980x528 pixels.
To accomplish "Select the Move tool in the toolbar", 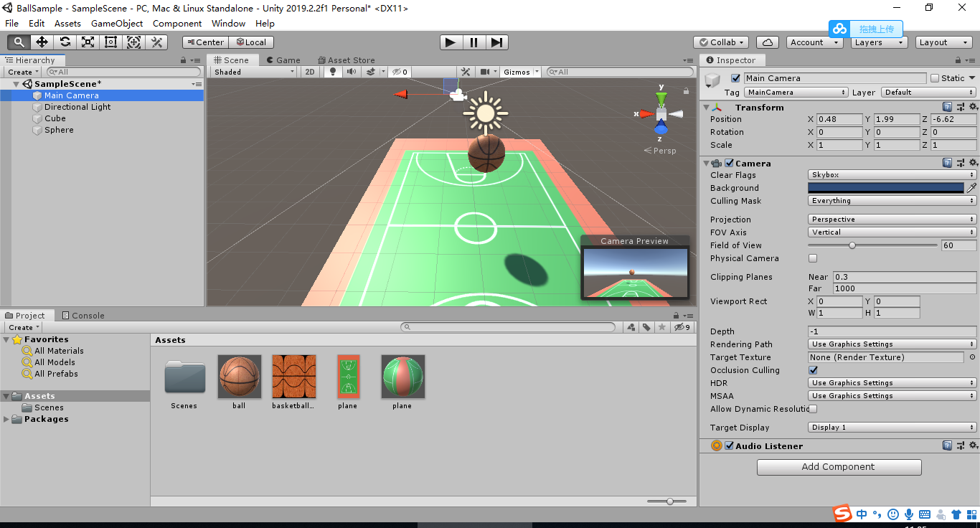I will click(x=42, y=42).
